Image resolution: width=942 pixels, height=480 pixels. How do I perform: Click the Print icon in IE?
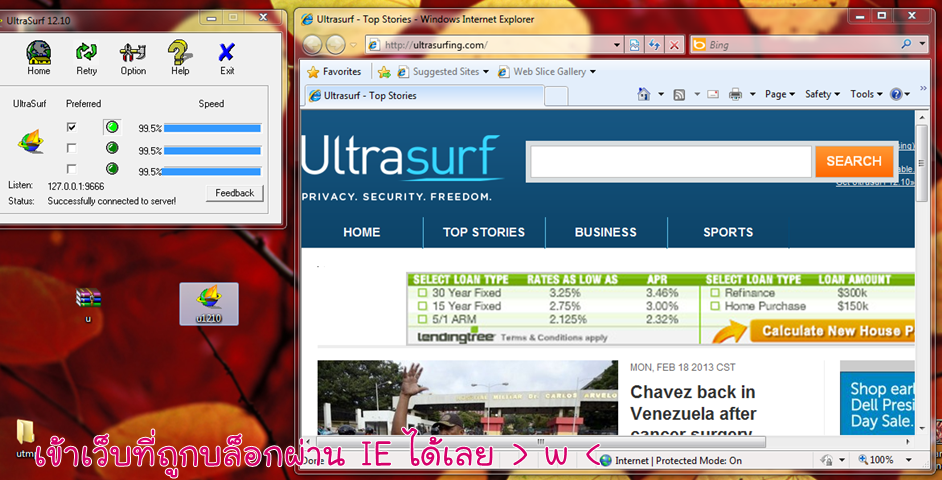735,94
